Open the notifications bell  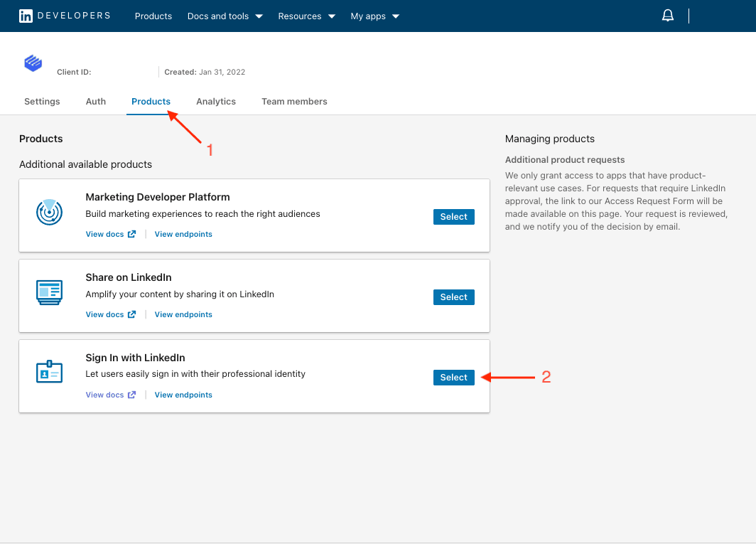[667, 15]
